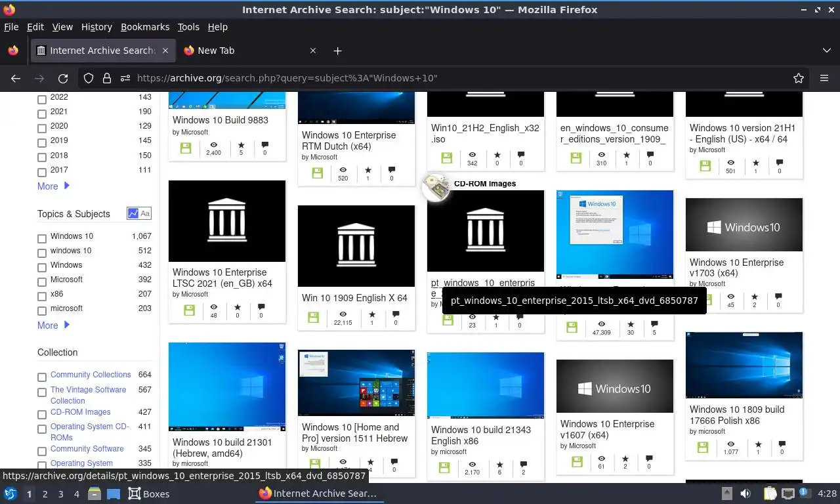840x504 pixels.
Task: Open Operating System CD-ROMs collection link
Action: (90, 432)
